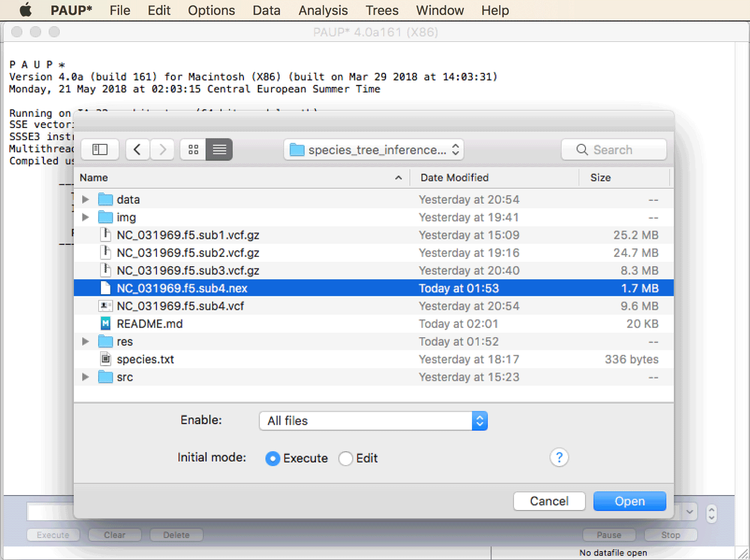Open command history dropdown in PAUP window
750x560 pixels.
point(689,512)
